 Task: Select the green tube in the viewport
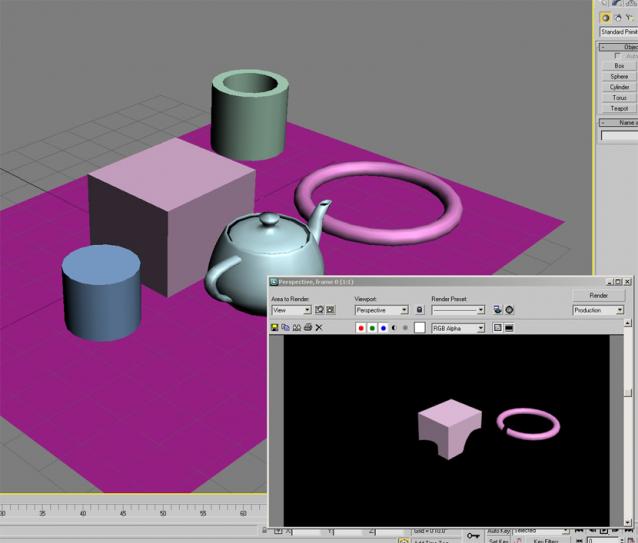point(249,122)
